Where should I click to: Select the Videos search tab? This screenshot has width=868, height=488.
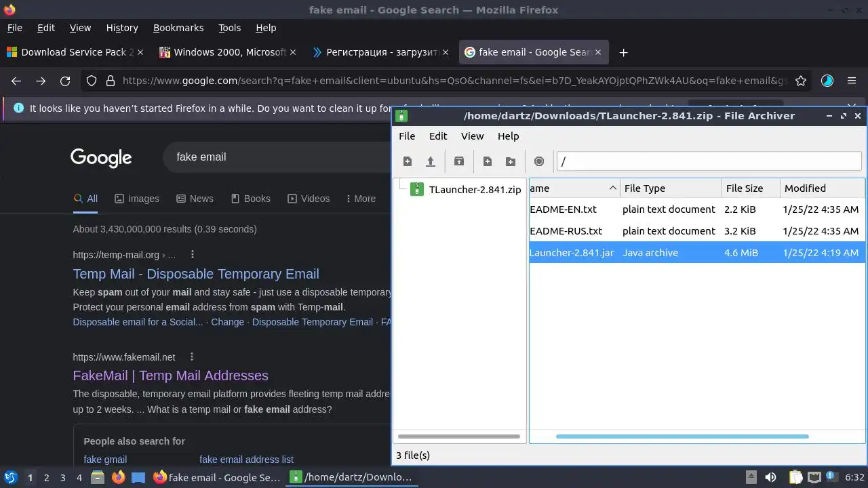[x=309, y=199]
